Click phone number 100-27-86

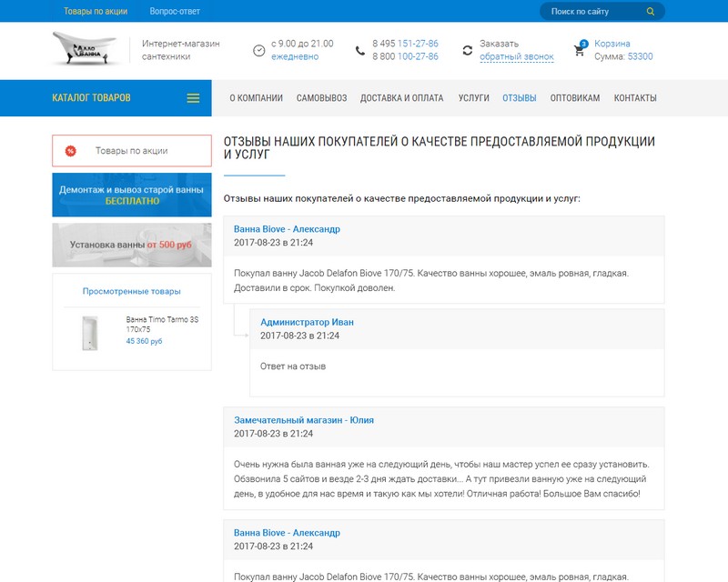(x=418, y=56)
